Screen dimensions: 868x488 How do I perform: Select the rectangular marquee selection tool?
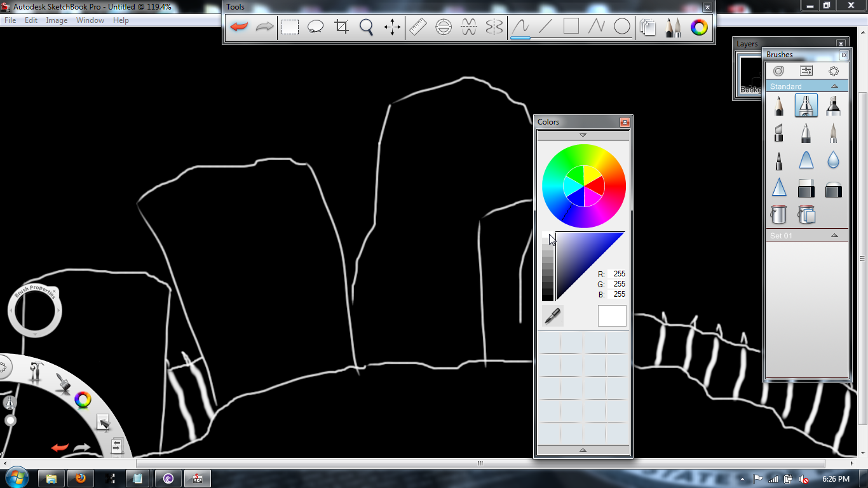[x=290, y=27]
